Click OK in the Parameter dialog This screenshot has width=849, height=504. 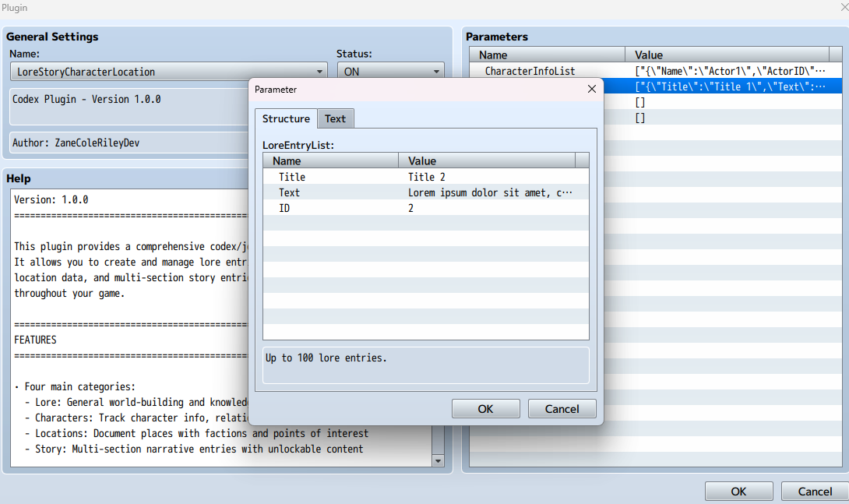point(486,409)
